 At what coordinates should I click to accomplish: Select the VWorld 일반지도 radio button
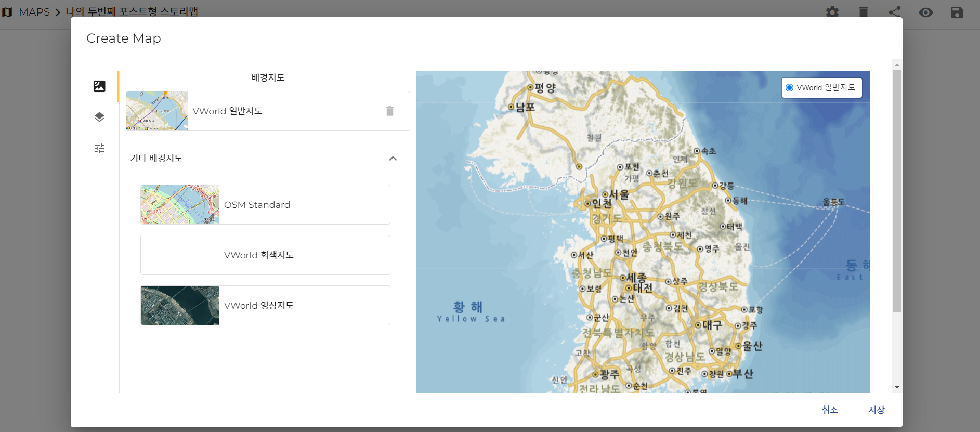coord(790,88)
